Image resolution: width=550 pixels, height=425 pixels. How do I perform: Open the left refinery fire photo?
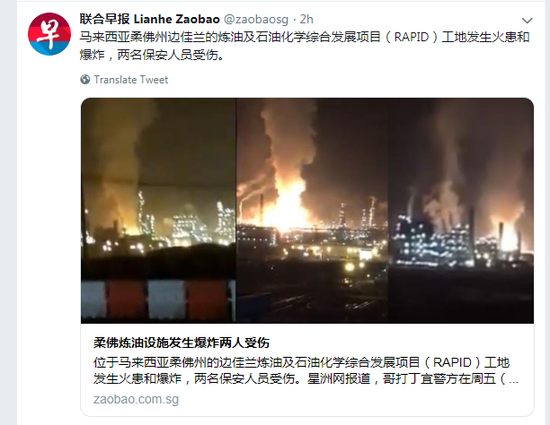coord(159,210)
